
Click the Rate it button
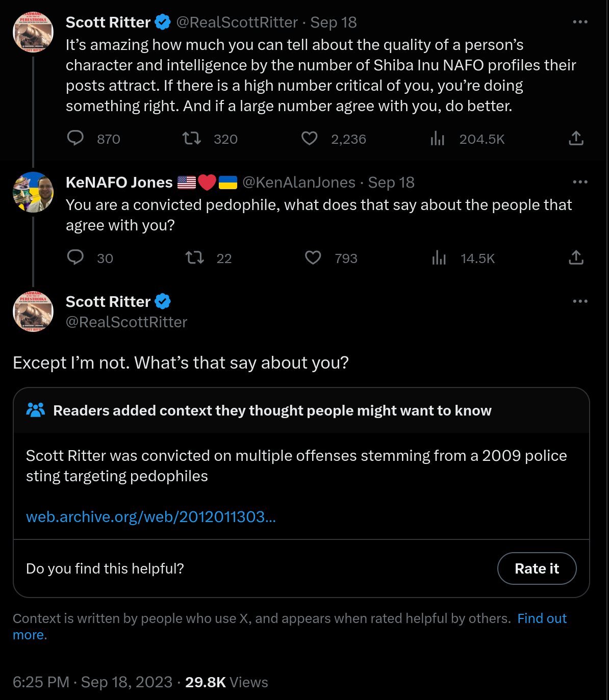click(x=537, y=568)
